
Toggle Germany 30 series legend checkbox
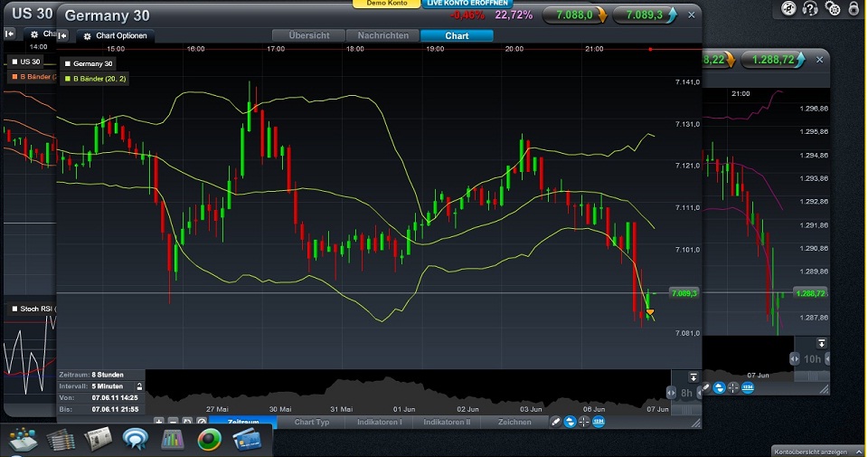pyautogui.click(x=68, y=63)
